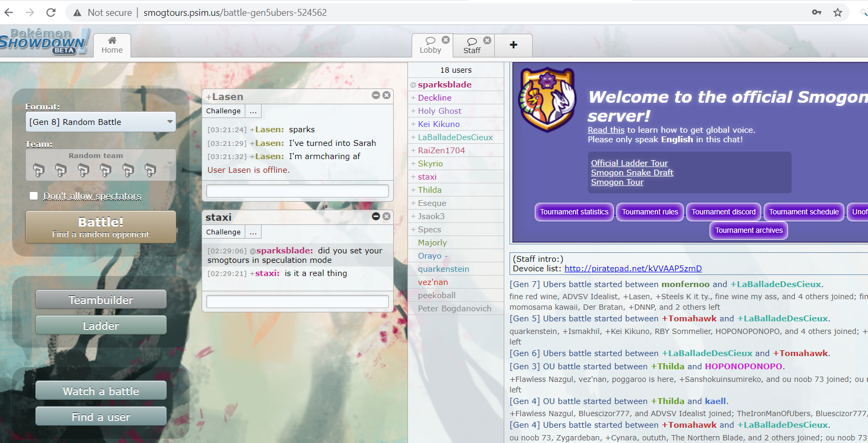
Task: Select LaBalladeDesCieux in the user list
Action: (x=456, y=137)
